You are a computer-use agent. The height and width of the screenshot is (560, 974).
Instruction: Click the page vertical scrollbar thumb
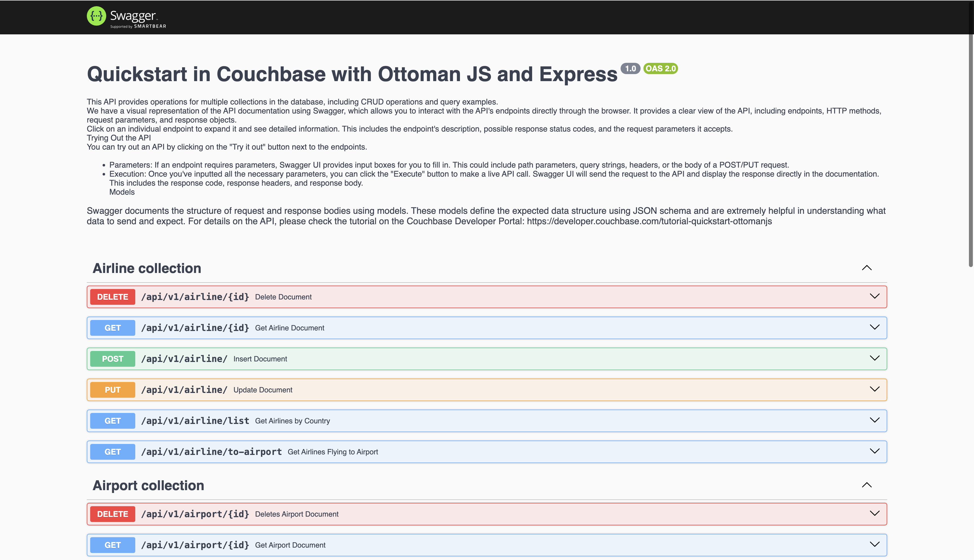coord(971,150)
